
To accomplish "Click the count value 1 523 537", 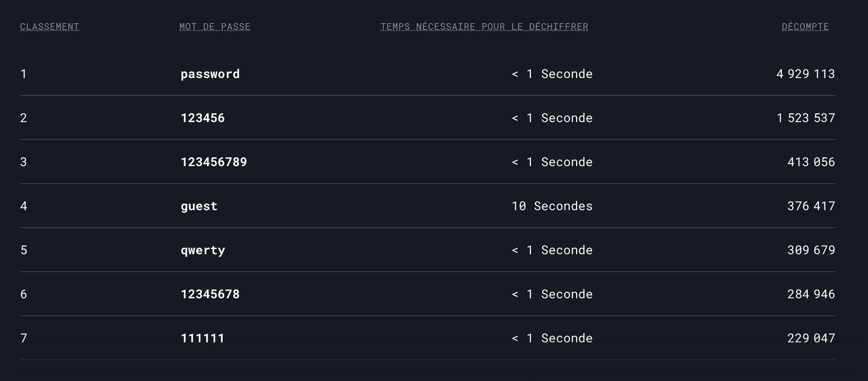I will [805, 118].
